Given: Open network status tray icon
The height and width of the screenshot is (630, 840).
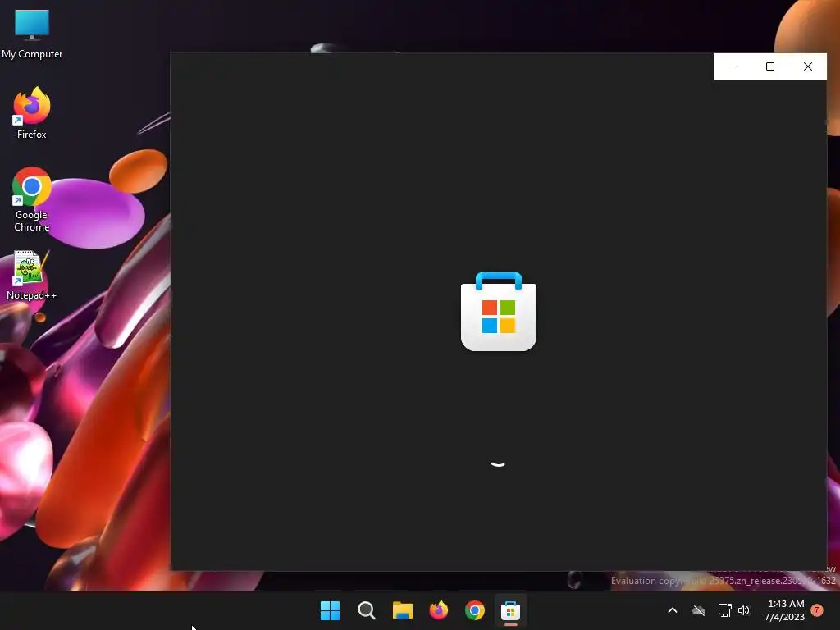Looking at the screenshot, I should 724,610.
